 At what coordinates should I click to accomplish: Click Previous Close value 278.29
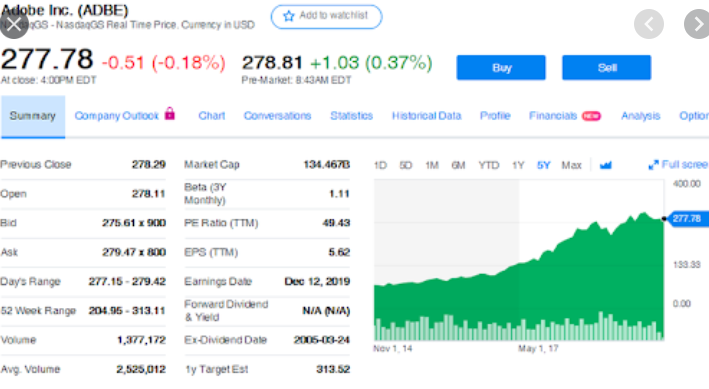tap(149, 164)
